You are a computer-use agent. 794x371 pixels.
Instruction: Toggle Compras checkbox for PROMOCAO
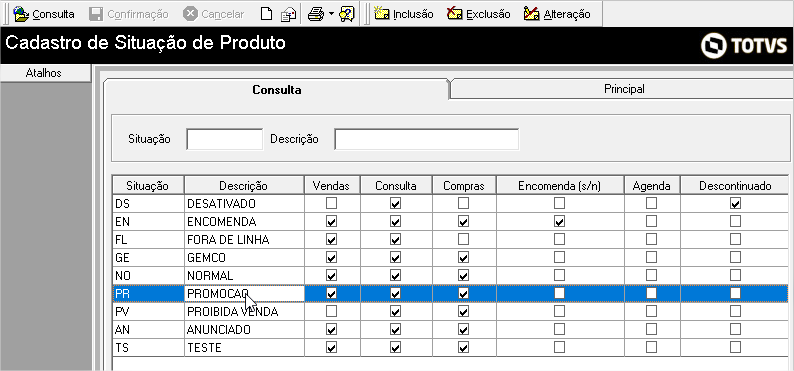[463, 293]
